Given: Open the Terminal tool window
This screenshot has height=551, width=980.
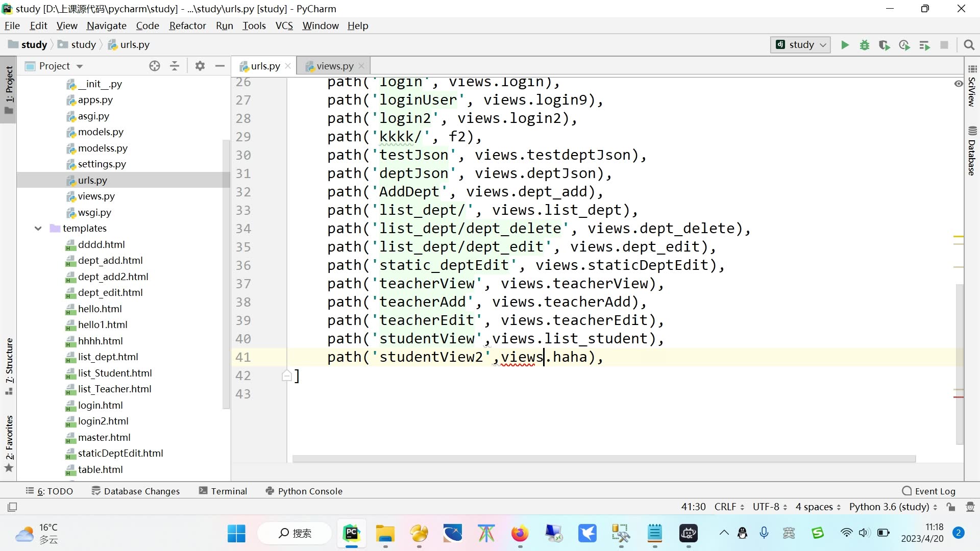Looking at the screenshot, I should [223, 491].
